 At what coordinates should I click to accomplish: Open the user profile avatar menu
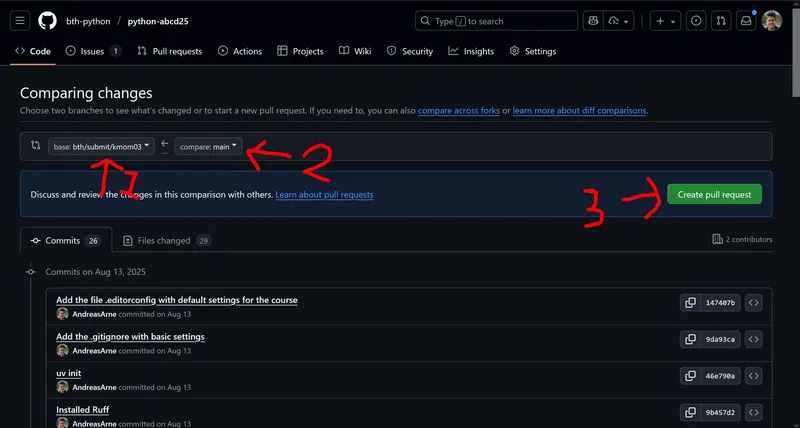tap(771, 21)
